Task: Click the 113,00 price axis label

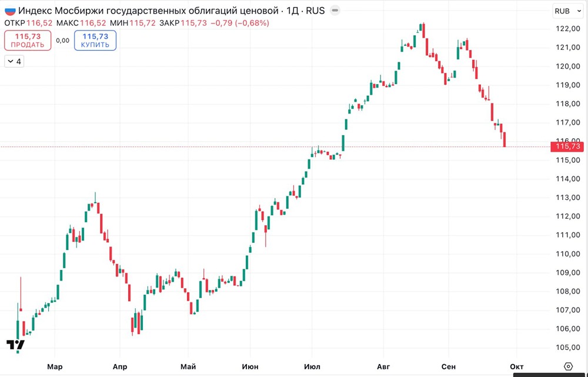Action: [568, 197]
